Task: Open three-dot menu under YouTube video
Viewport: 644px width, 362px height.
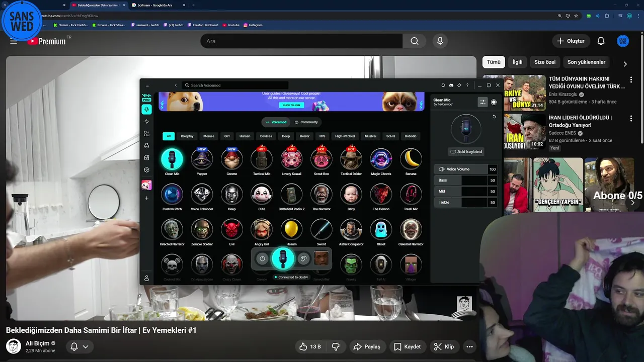Action: [469, 346]
